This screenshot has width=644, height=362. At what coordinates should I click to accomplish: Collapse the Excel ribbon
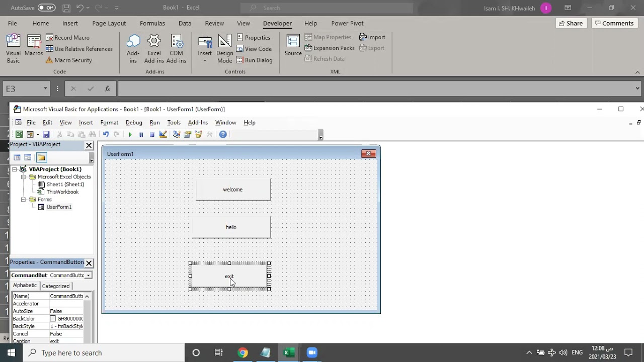[x=637, y=72]
